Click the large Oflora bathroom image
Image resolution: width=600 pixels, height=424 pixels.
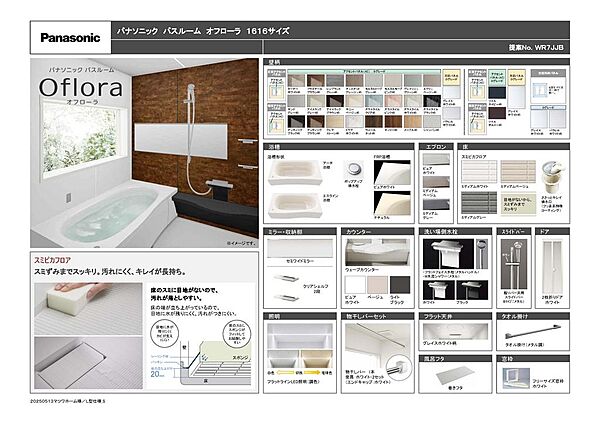[144, 153]
